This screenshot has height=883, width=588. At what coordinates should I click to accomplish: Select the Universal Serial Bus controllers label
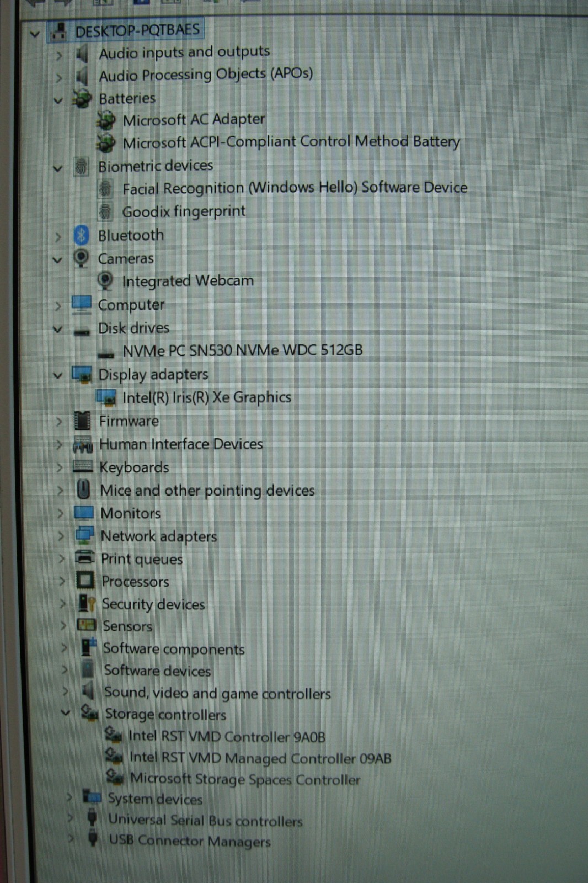(x=205, y=820)
